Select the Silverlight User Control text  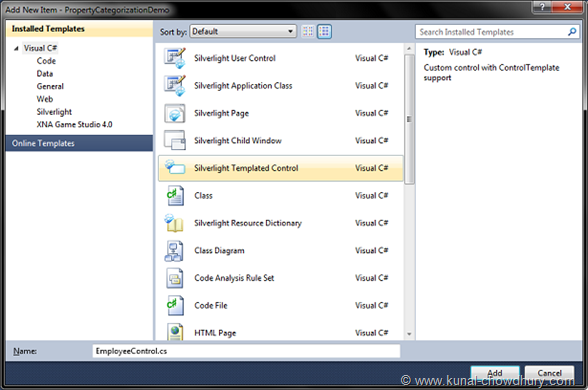click(235, 58)
